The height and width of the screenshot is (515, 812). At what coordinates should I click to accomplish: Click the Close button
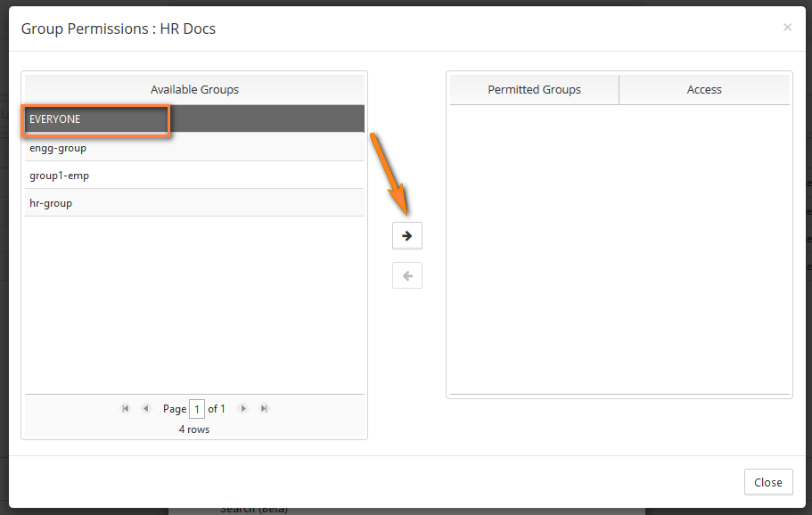click(768, 482)
